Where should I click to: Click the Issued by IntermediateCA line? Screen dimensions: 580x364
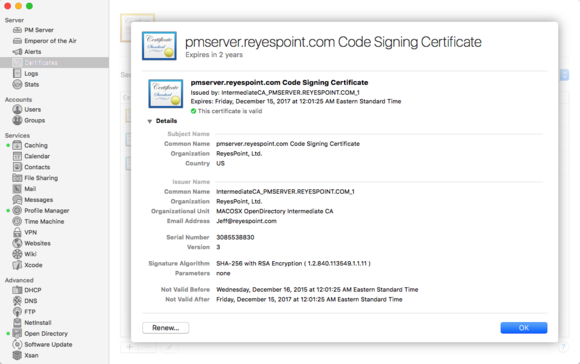[275, 92]
